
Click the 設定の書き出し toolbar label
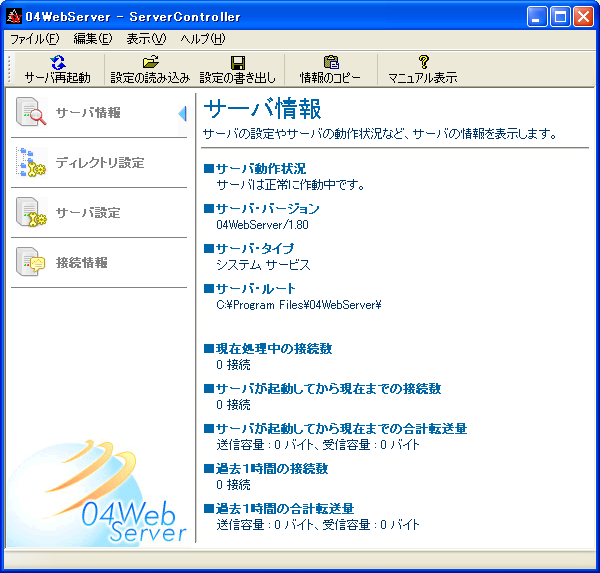[238, 78]
